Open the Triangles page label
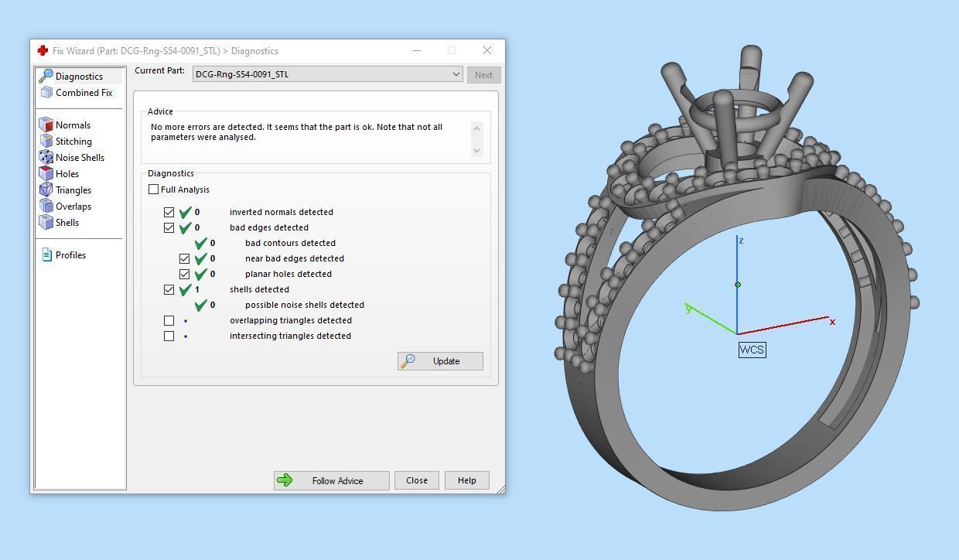 [73, 190]
